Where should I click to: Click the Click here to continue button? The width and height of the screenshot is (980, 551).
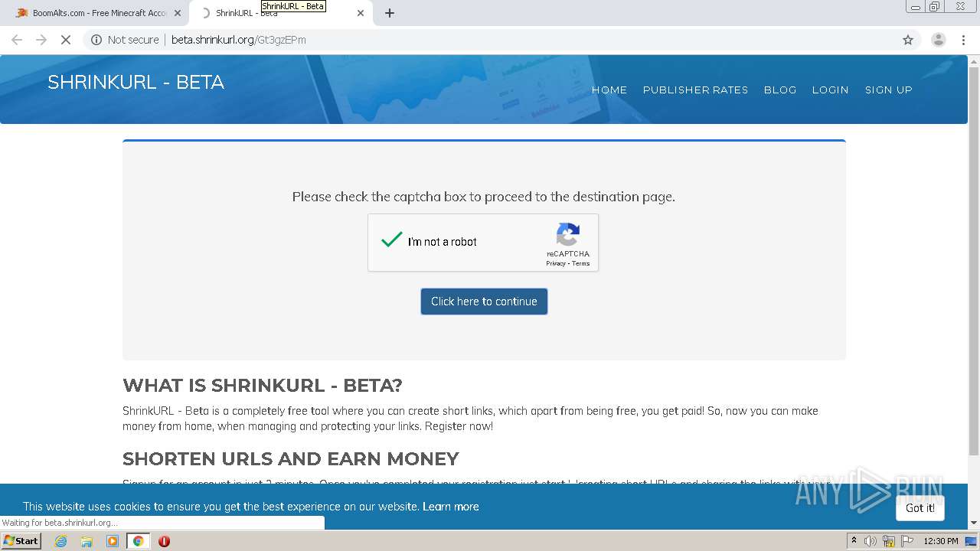tap(484, 302)
